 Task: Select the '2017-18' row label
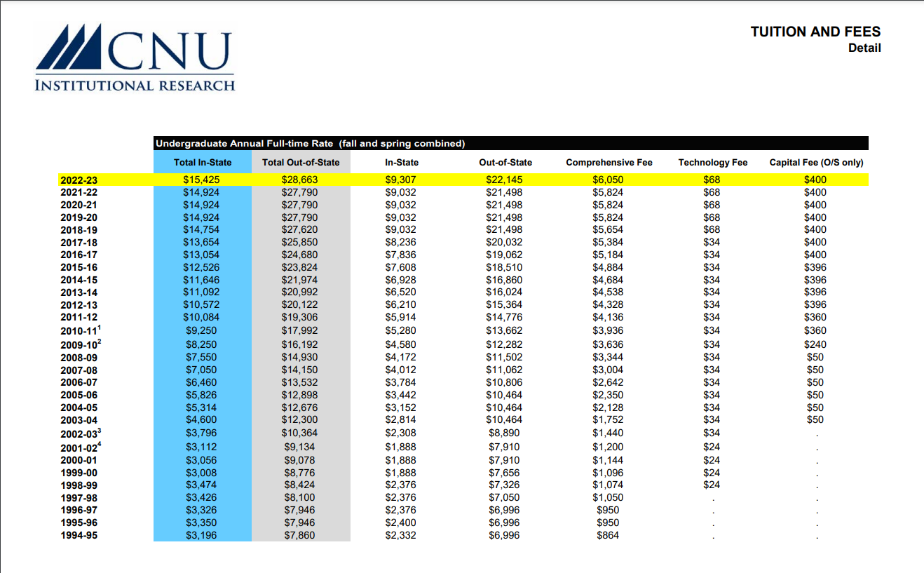79,243
